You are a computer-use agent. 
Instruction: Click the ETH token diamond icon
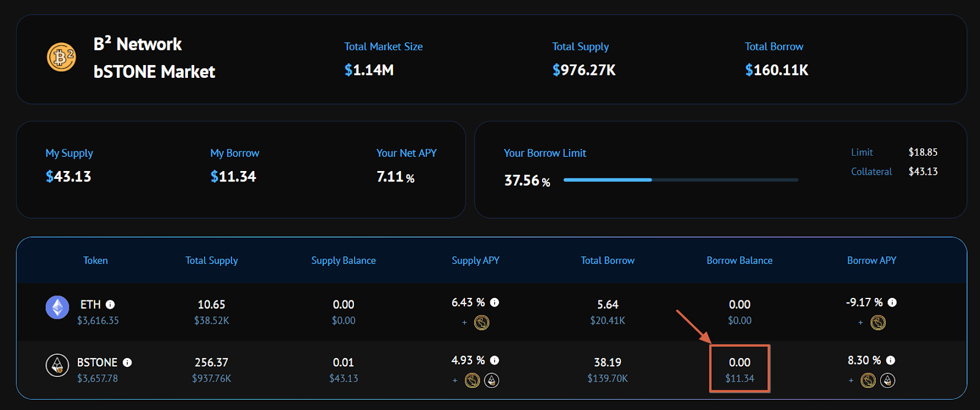(58, 307)
